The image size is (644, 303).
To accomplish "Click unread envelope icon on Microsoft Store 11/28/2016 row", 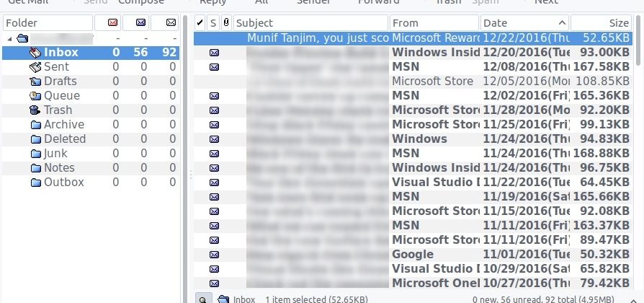I will [x=214, y=110].
